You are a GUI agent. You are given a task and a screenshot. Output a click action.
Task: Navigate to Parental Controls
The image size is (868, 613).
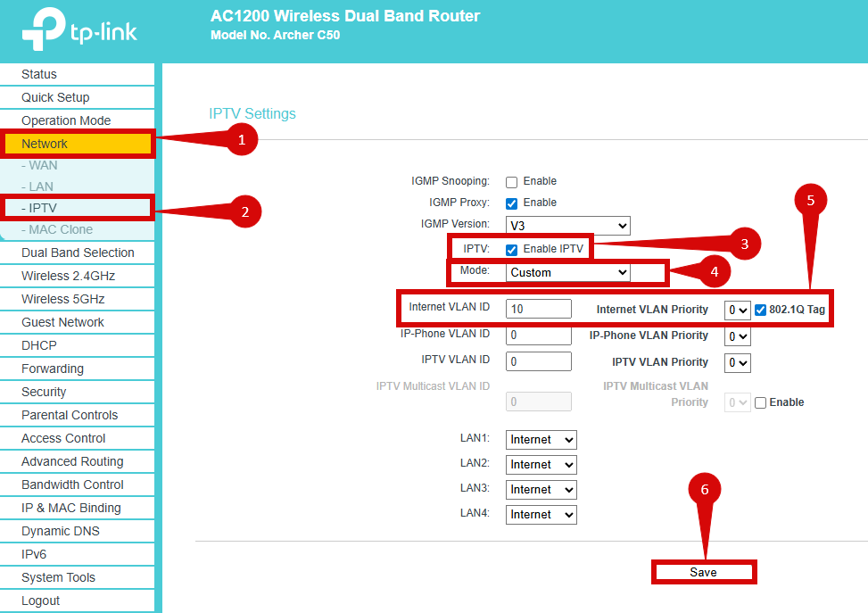(70, 415)
